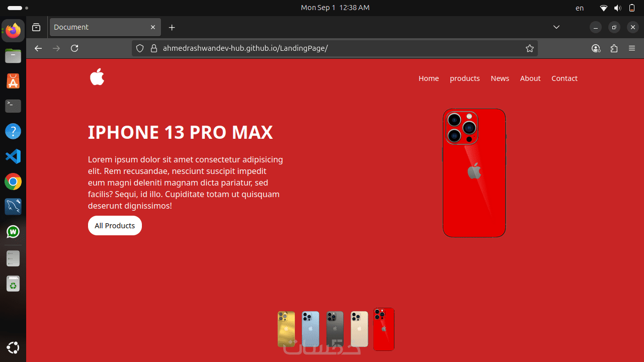Screen dimensions: 644x362
Task: Launch Google Chrome from the dock
Action: (x=13, y=182)
